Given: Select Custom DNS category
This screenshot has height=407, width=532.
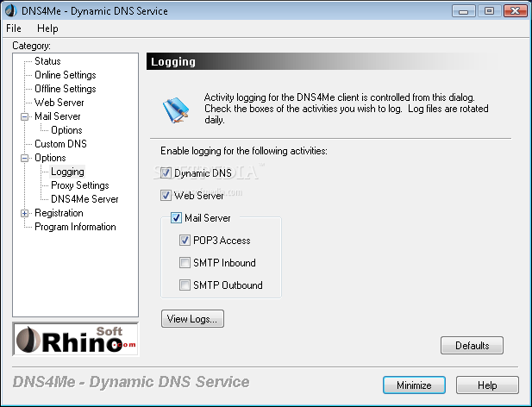Looking at the screenshot, I should pyautogui.click(x=60, y=144).
